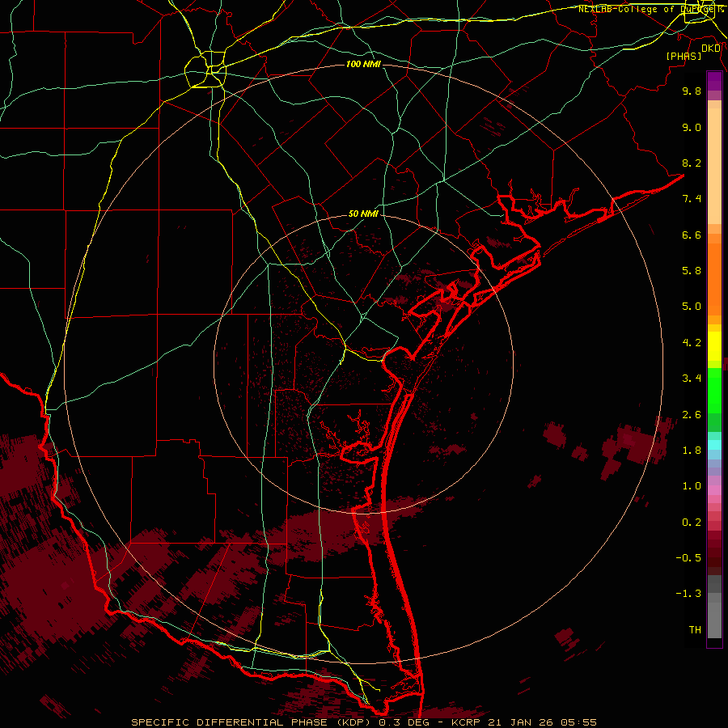The width and height of the screenshot is (728, 728).
Task: Click the 8.2 scale value
Action: 692,163
